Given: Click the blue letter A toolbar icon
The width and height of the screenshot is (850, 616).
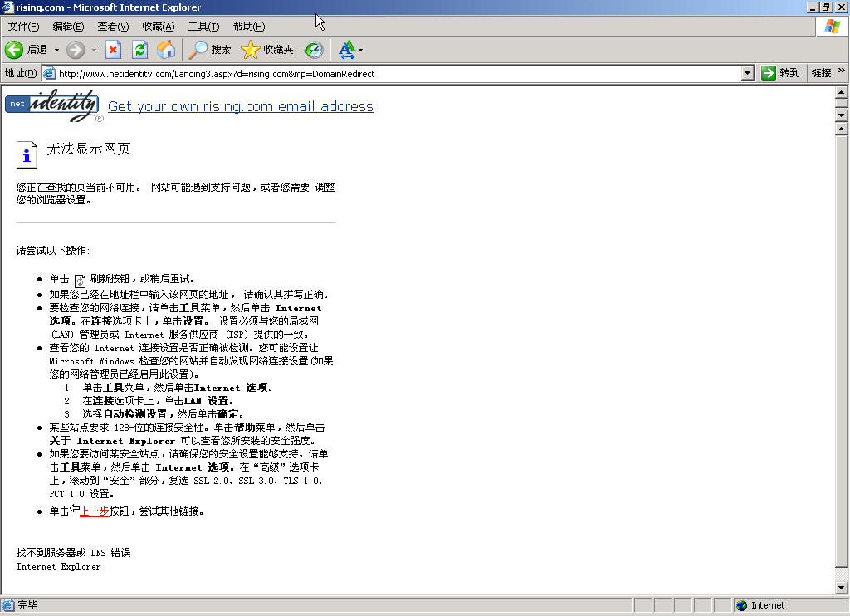Looking at the screenshot, I should [347, 50].
